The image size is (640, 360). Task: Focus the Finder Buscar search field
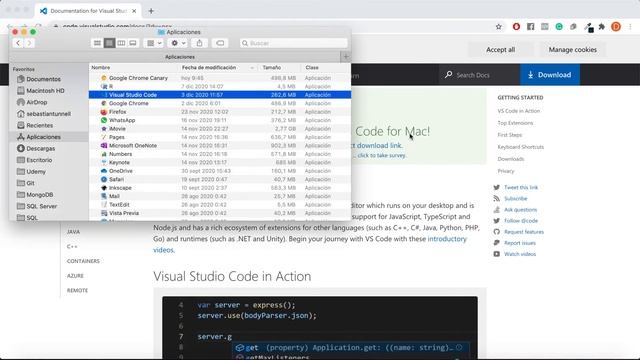tap(293, 43)
